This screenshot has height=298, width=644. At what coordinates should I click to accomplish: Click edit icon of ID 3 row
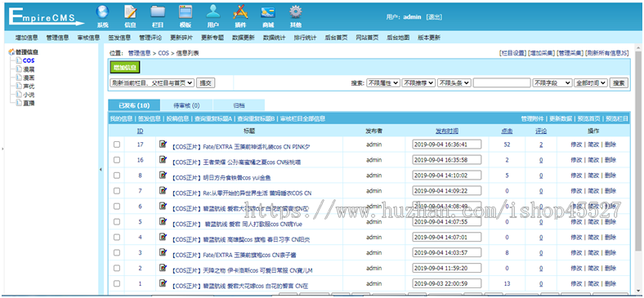(x=163, y=252)
